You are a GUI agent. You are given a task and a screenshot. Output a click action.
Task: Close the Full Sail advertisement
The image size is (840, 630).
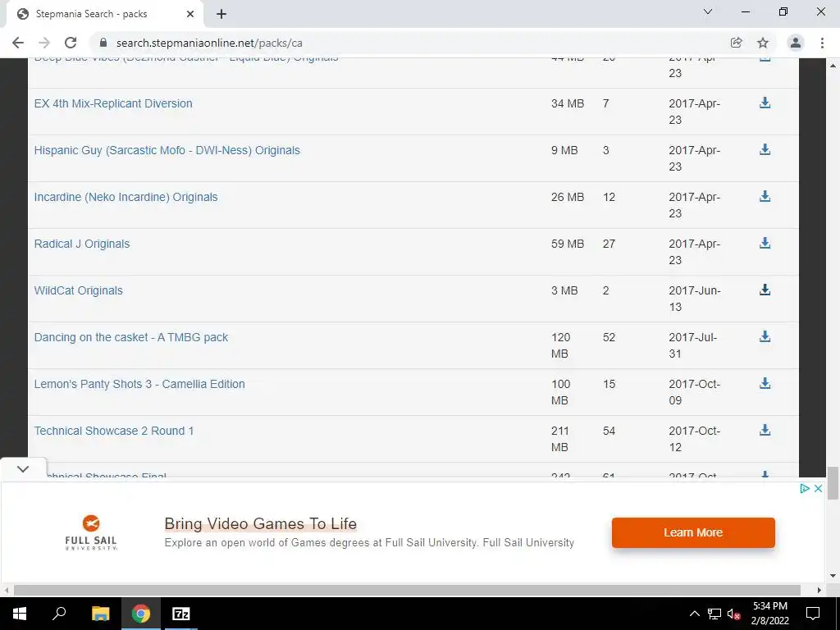pos(818,488)
